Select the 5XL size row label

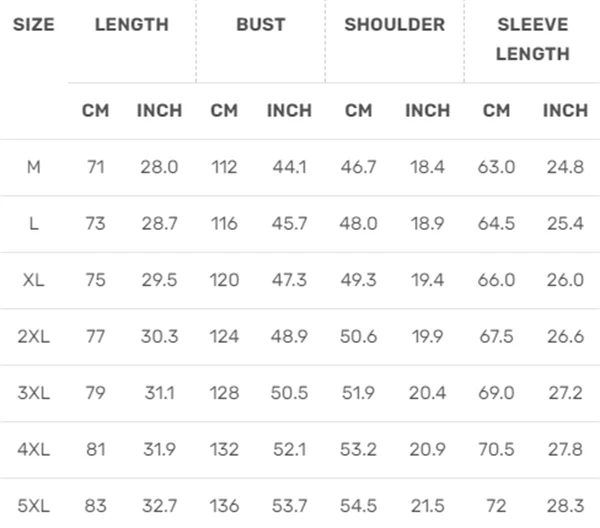[x=34, y=506]
